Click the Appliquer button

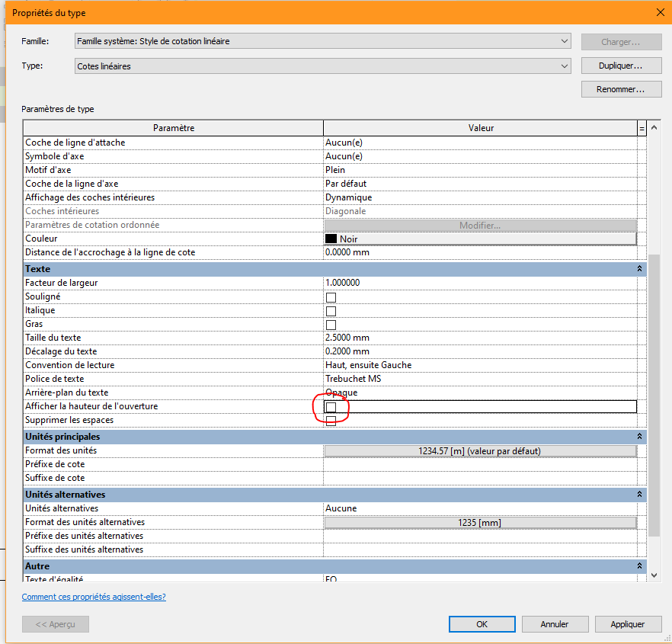628,623
